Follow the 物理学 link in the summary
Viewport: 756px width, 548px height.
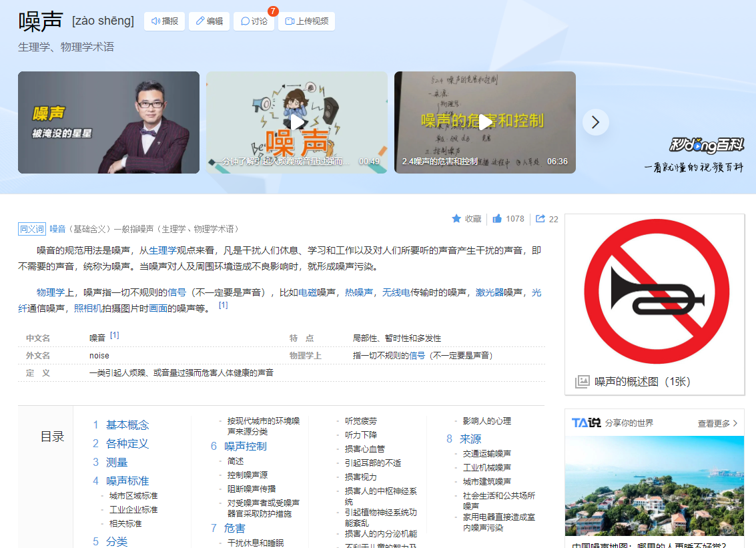click(51, 292)
